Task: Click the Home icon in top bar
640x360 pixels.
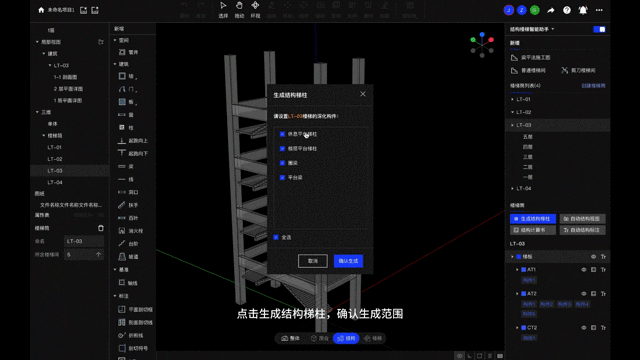Action: [x=41, y=10]
